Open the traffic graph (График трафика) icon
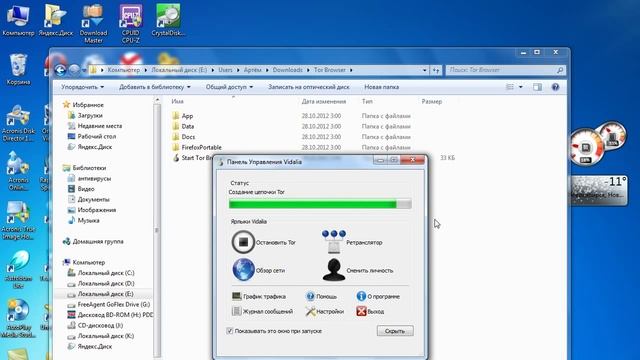Image resolution: width=640 pixels, height=360 pixels. pos(236,296)
